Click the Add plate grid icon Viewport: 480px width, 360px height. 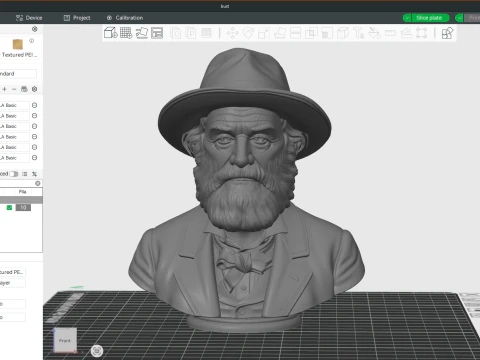pyautogui.click(x=126, y=33)
